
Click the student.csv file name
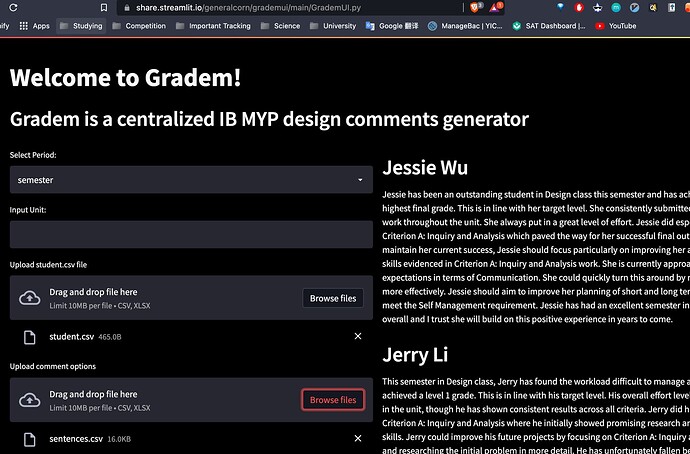pos(71,337)
